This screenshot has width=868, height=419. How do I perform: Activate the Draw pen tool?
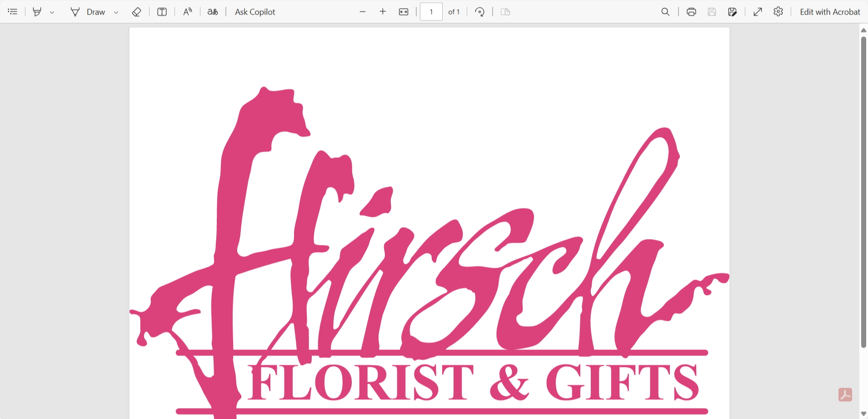88,12
